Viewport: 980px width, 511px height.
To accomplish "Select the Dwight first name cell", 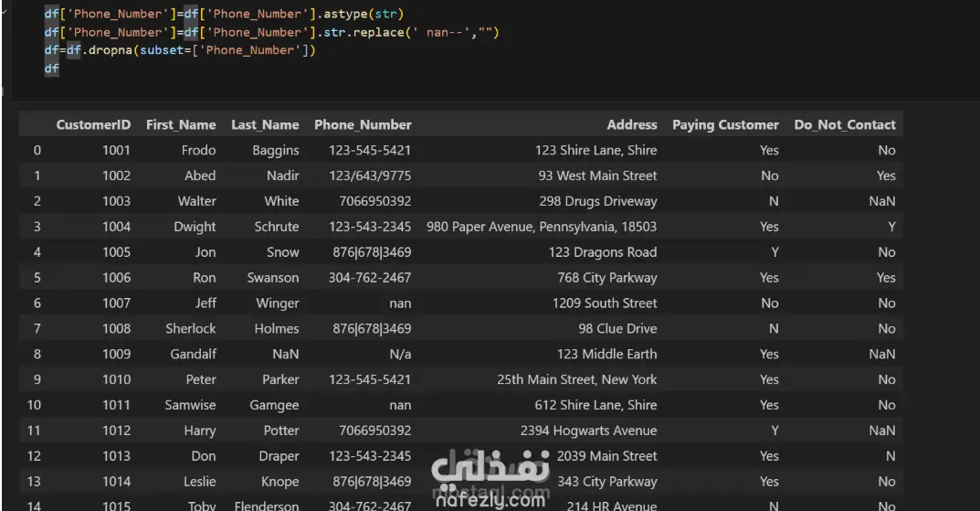I will [195, 227].
